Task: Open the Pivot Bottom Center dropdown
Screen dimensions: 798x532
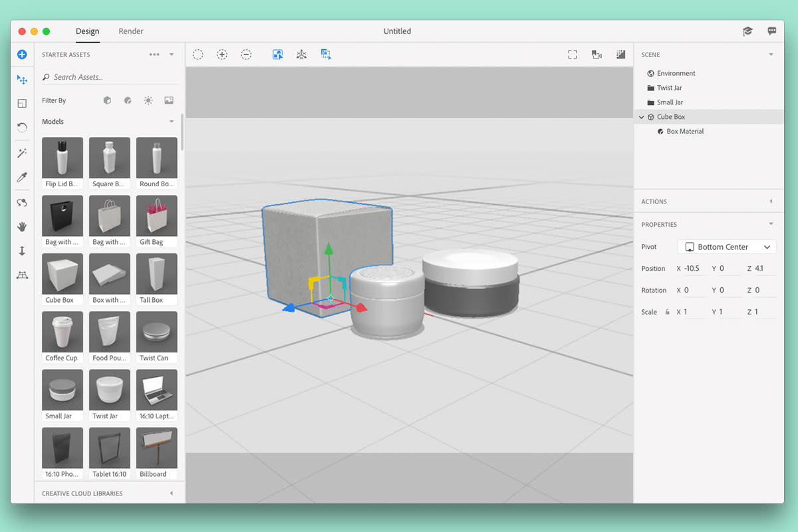Action: tap(727, 247)
